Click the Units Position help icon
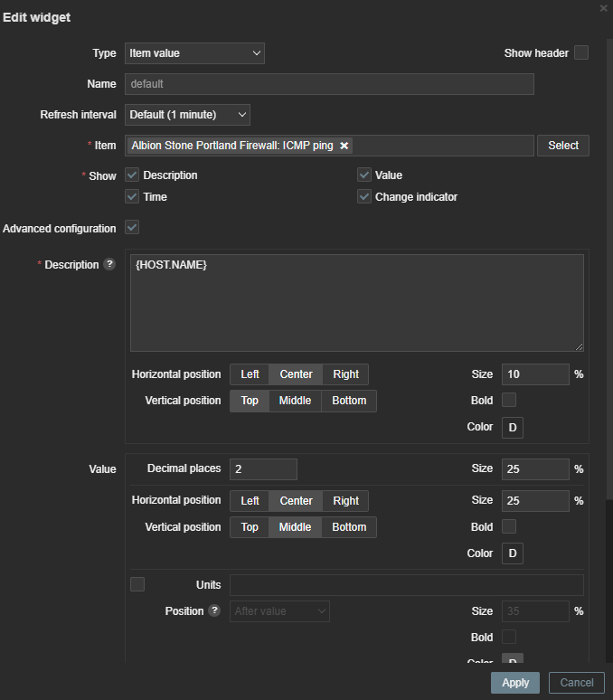613x700 pixels. coord(214,611)
